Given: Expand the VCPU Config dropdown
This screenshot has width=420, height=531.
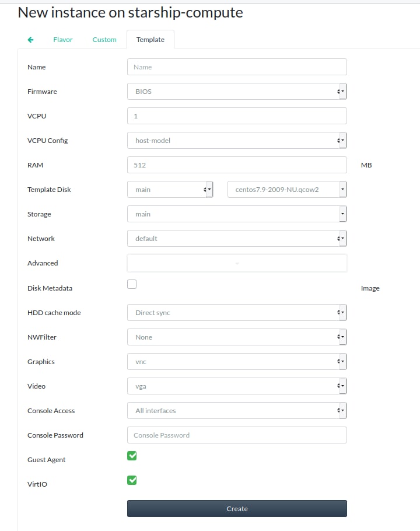Looking at the screenshot, I should point(237,141).
